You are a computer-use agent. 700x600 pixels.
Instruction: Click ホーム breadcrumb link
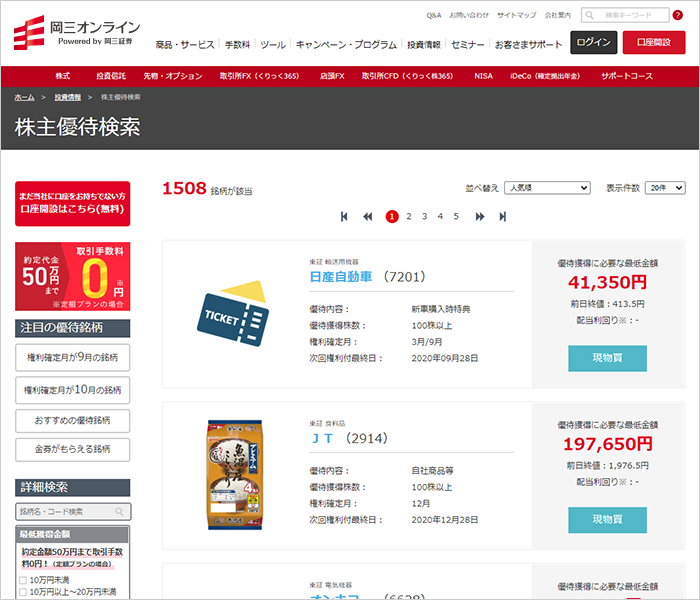24,97
